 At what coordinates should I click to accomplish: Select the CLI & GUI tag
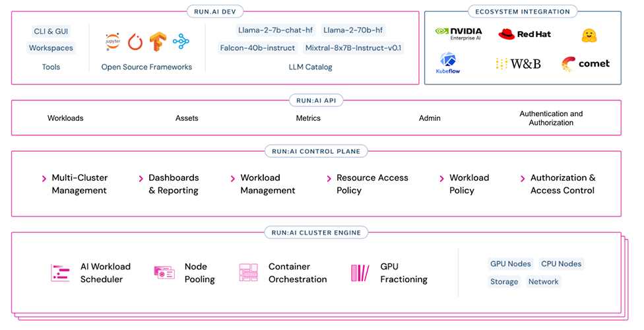pos(51,31)
